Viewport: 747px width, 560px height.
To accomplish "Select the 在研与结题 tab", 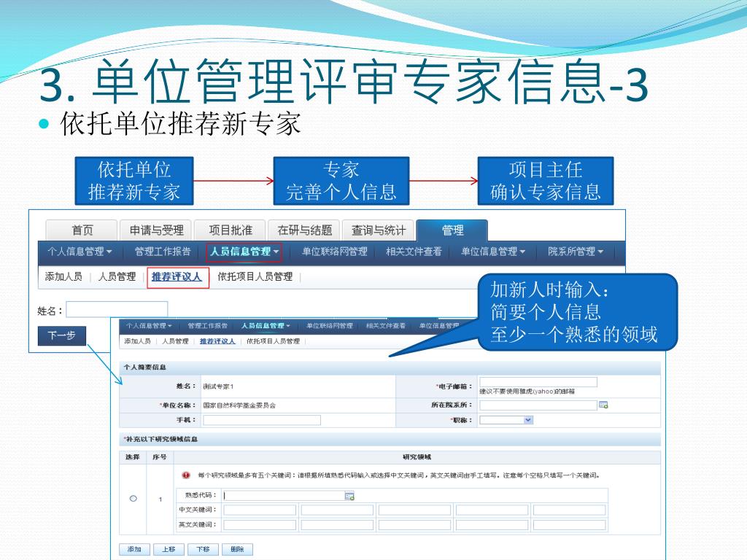I will 304,230.
